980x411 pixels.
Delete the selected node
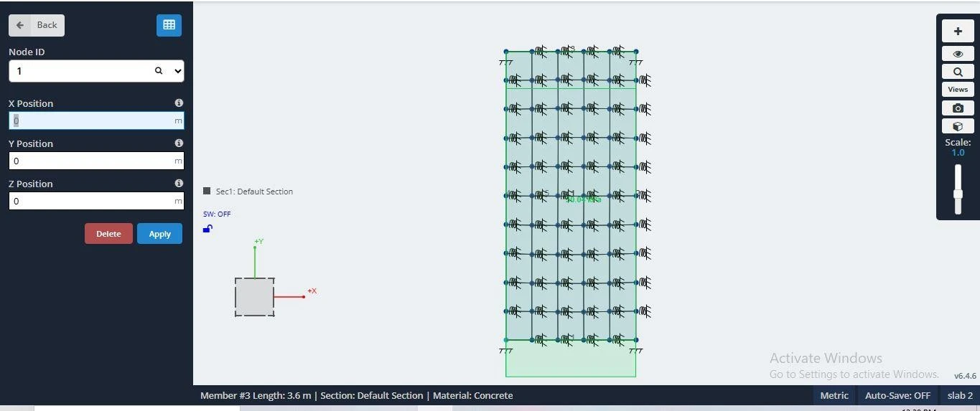click(108, 234)
